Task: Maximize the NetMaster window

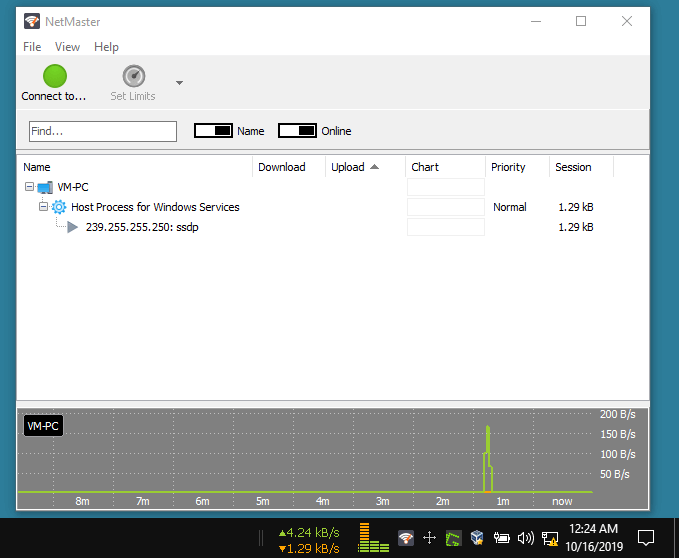Action: pos(581,21)
